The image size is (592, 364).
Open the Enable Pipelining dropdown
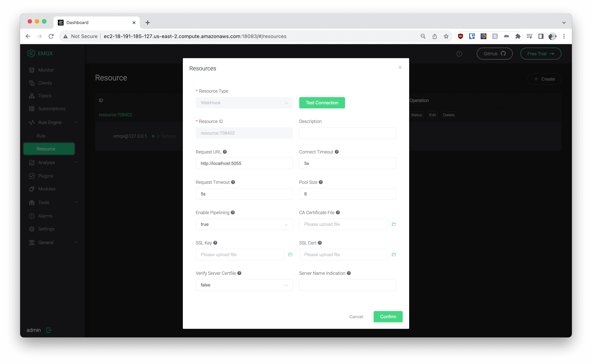pyautogui.click(x=244, y=224)
